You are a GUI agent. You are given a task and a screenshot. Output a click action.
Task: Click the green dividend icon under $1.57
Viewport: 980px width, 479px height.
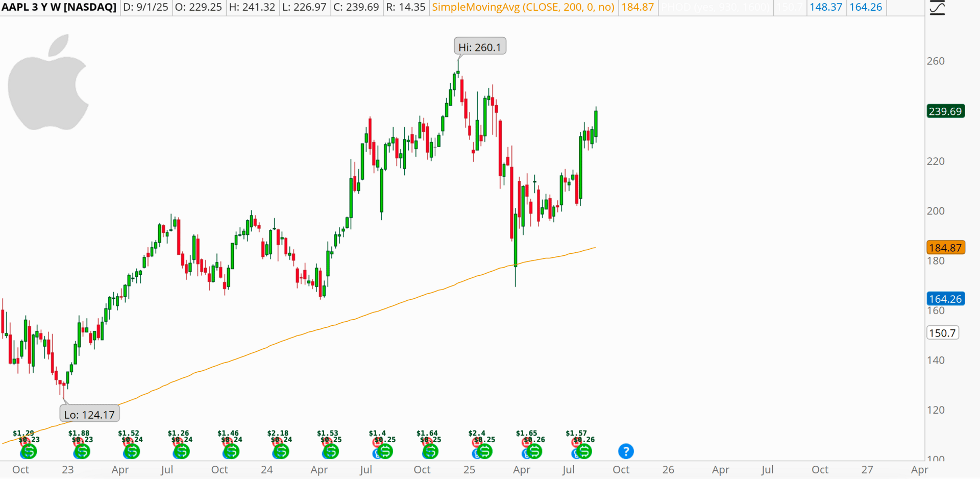point(584,451)
